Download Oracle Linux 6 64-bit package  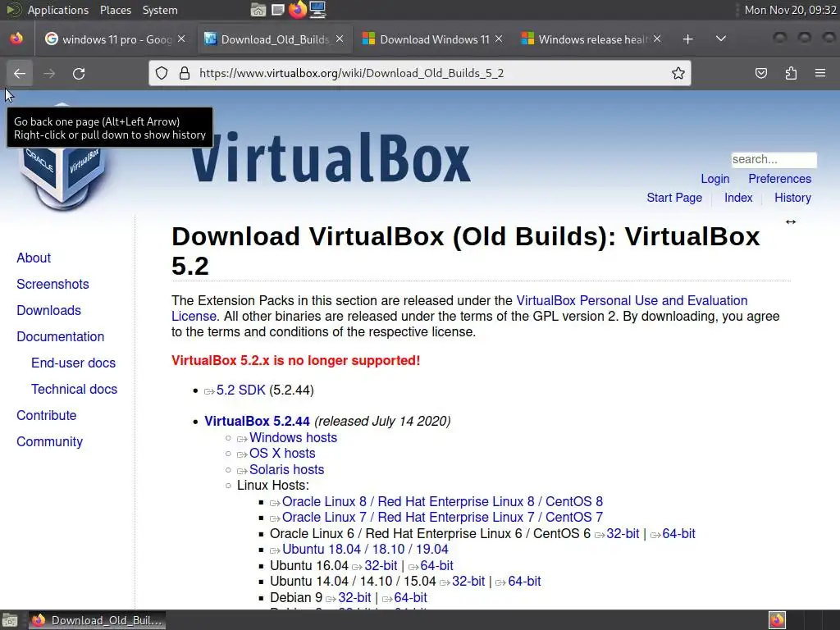[x=678, y=533]
